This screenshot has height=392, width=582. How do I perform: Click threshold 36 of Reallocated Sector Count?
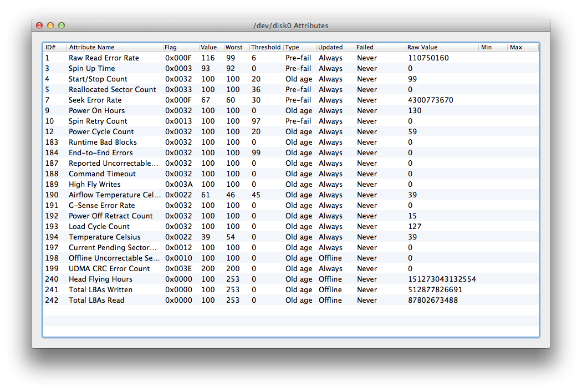pos(256,89)
